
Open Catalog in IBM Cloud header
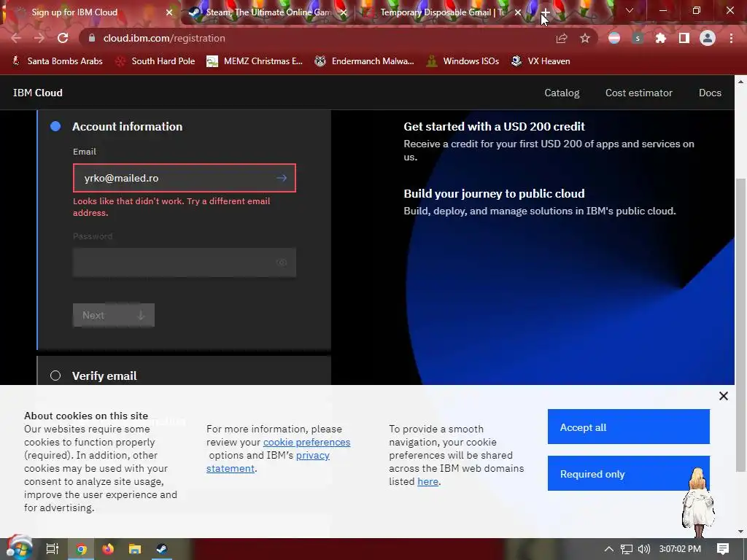[x=562, y=93]
